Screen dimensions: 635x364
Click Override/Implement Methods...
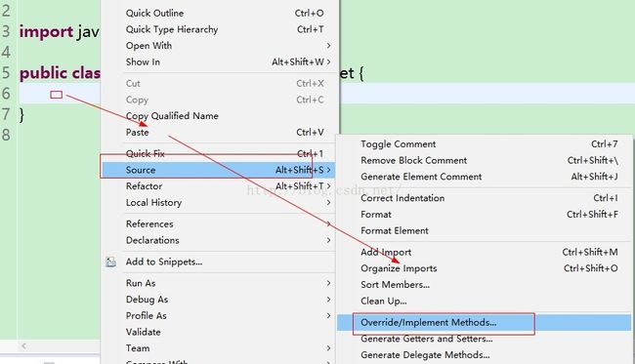[x=484, y=322]
